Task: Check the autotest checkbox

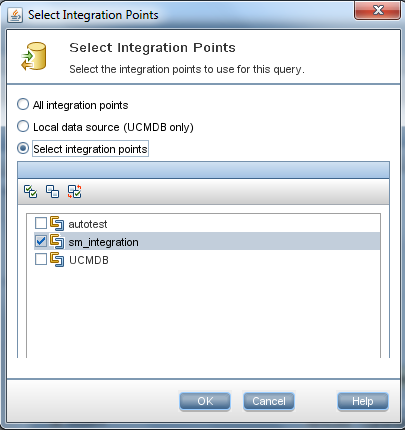Action: click(x=41, y=223)
